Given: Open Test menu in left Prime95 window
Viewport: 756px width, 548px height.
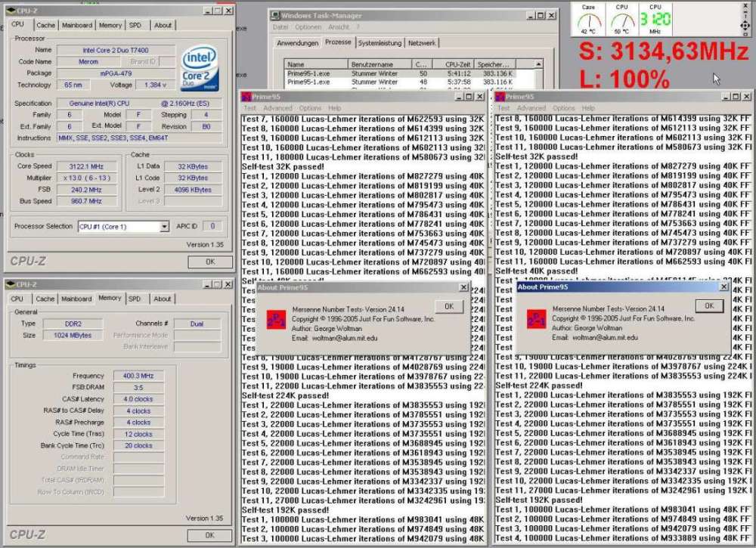Looking at the screenshot, I should click(x=249, y=108).
